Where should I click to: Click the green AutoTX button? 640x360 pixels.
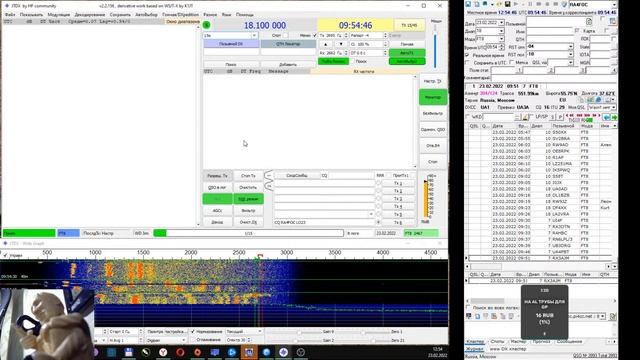(x=407, y=53)
